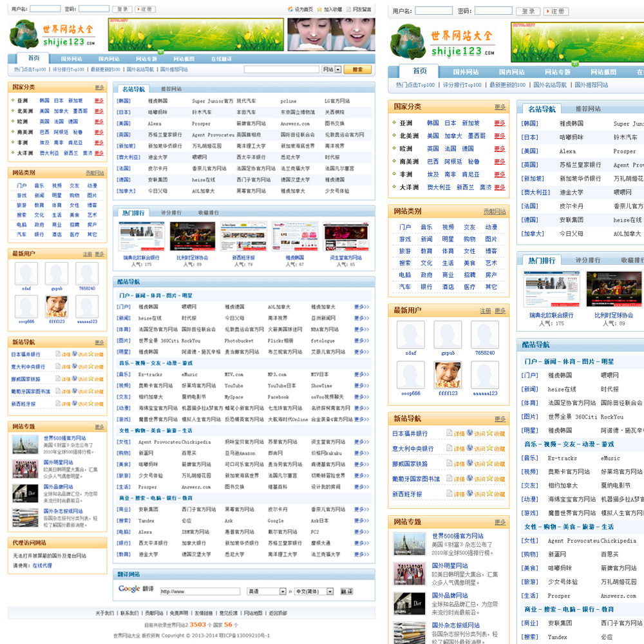Click the 网站地图 footer link
644x644 pixels.
[x=252, y=613]
